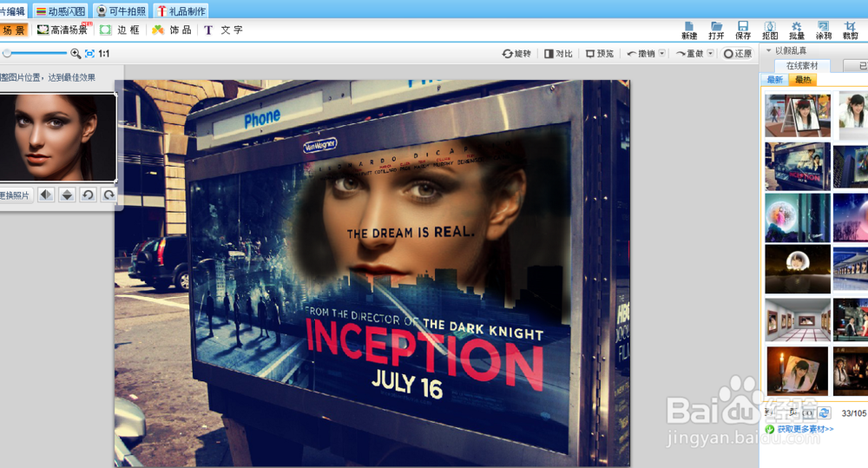Click the refresh materials icon
Screen dimensions: 868x468
click(x=825, y=413)
